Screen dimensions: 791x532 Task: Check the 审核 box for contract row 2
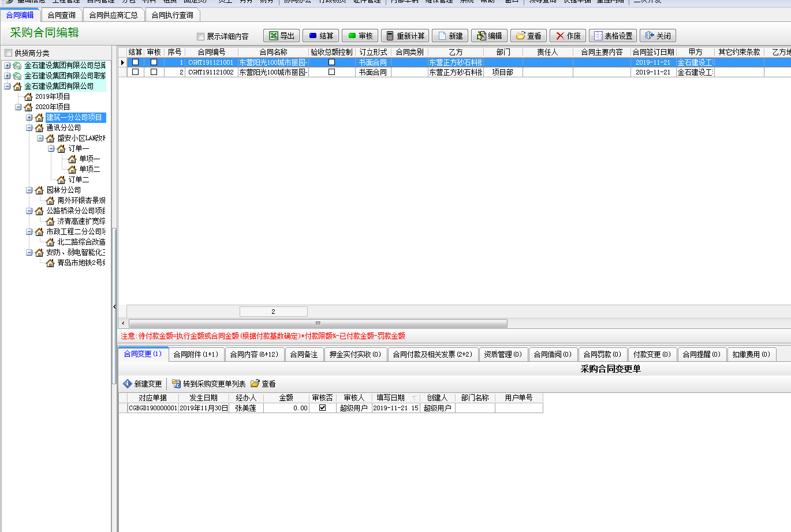tap(154, 72)
